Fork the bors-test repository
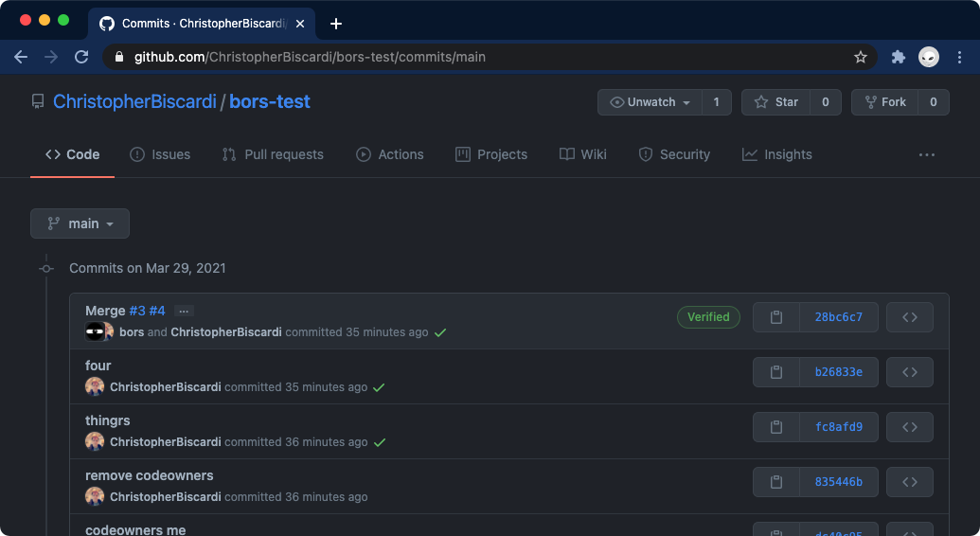980x536 pixels. (x=885, y=102)
